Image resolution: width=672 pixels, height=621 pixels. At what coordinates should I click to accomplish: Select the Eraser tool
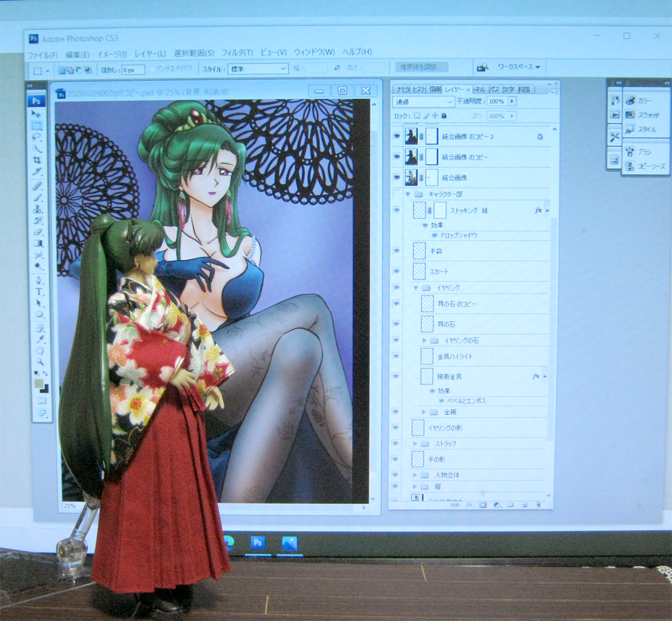pos(38,232)
